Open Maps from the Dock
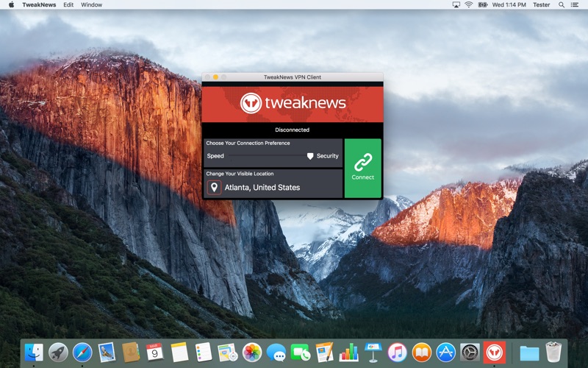 [228, 353]
